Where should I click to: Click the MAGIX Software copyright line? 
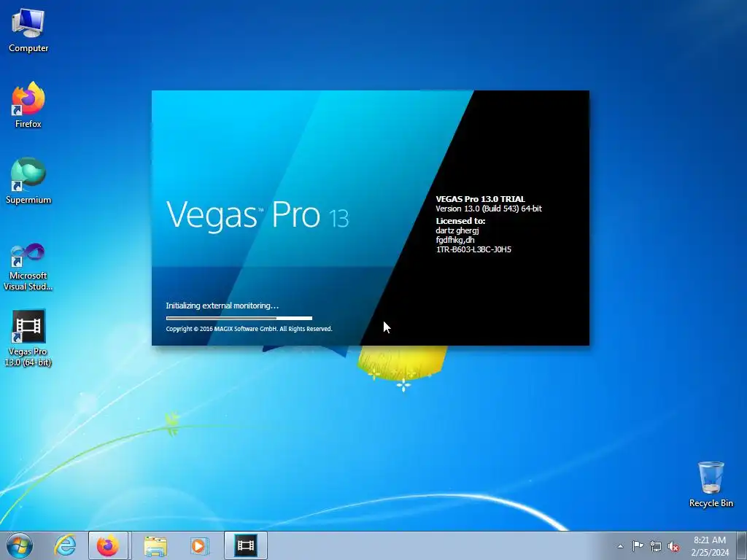pyautogui.click(x=249, y=329)
